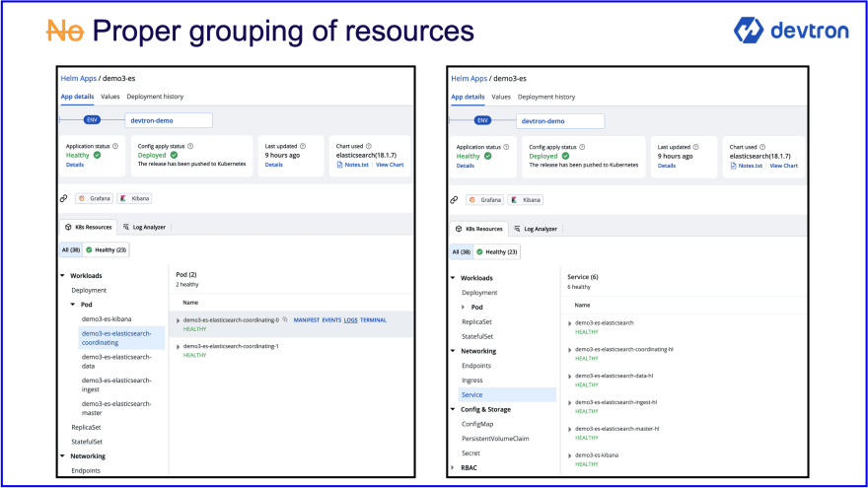The image size is (868, 488).
Task: Select PersistentVolumeClaim in the resource tree
Action: [x=495, y=438]
